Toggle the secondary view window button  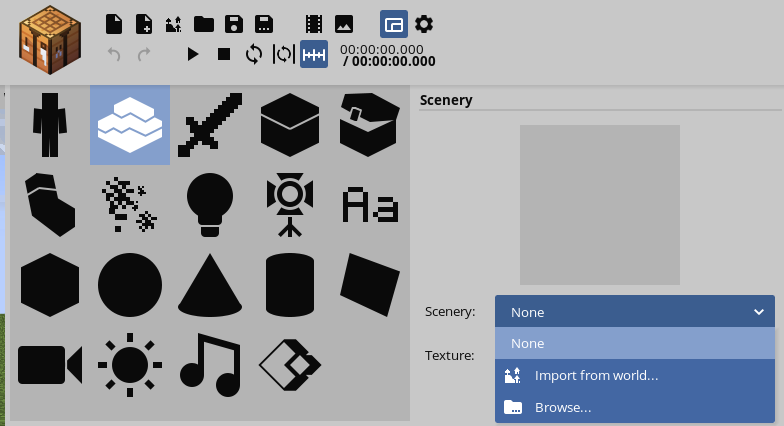pyautogui.click(x=394, y=24)
